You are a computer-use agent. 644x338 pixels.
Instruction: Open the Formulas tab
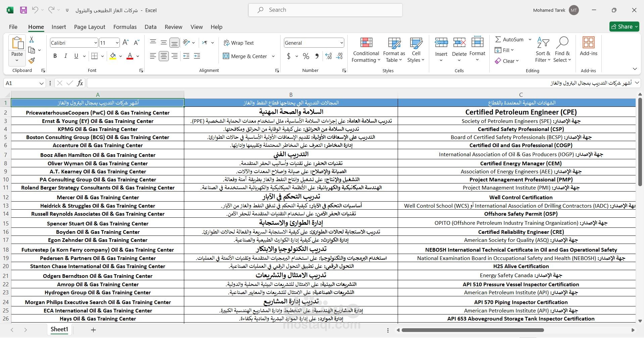click(125, 27)
